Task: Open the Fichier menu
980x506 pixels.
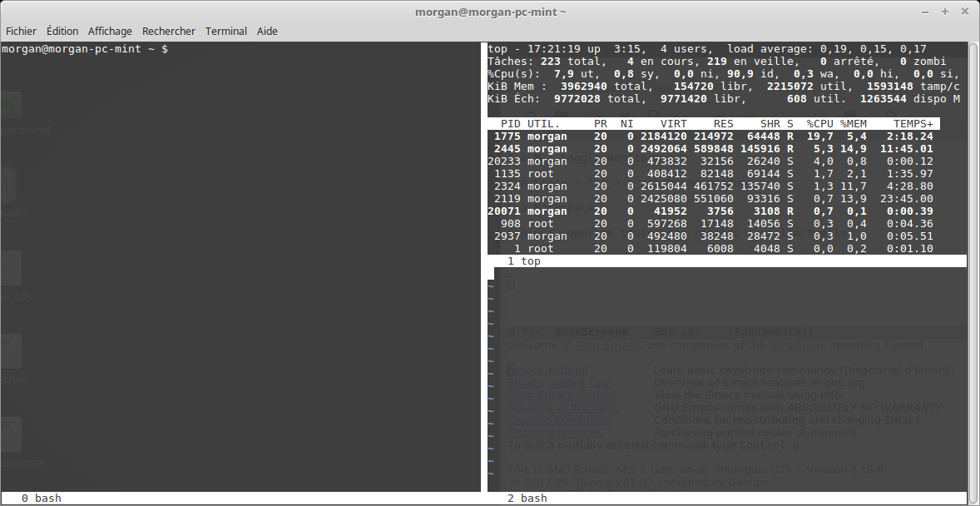Action: pyautogui.click(x=21, y=31)
